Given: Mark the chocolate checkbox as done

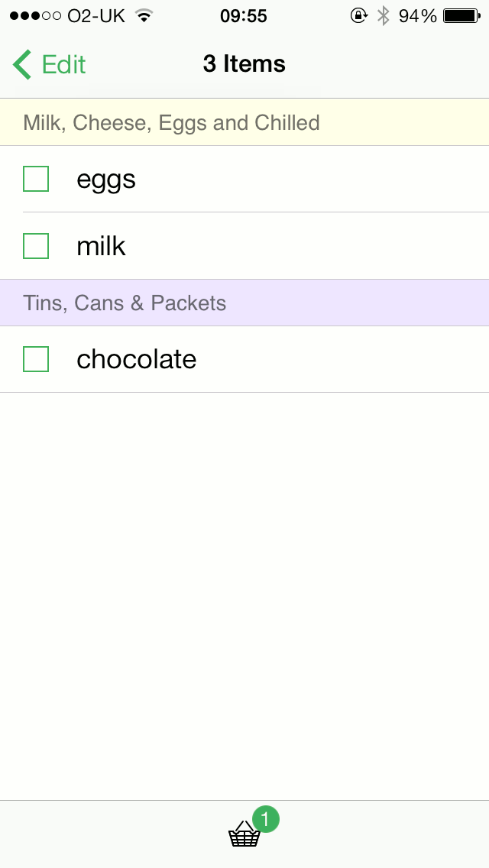Looking at the screenshot, I should click(x=36, y=359).
